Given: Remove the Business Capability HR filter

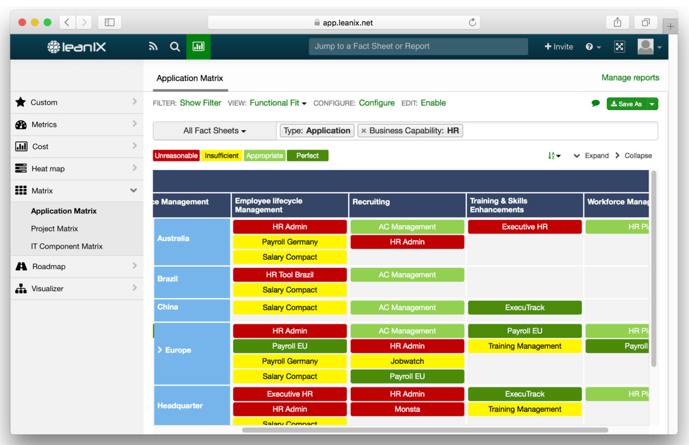Looking at the screenshot, I should (363, 131).
